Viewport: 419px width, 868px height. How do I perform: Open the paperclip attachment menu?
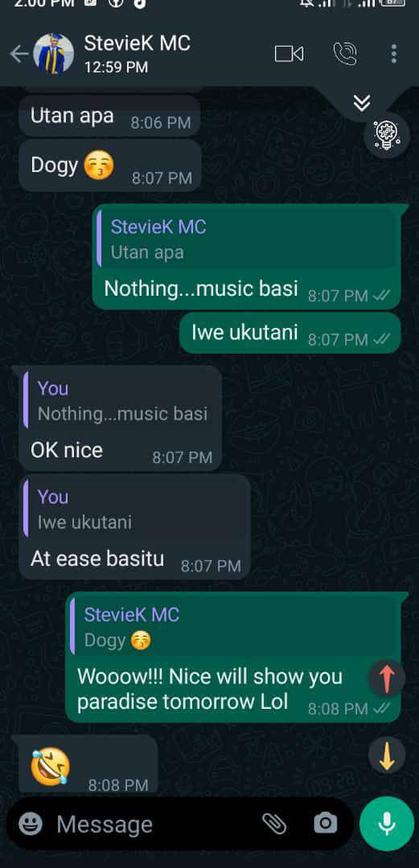[273, 824]
